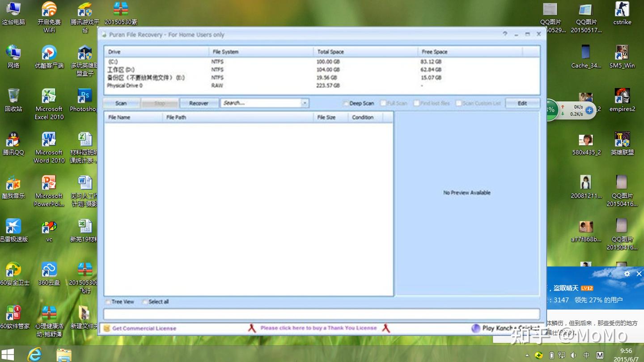Open the 迅雷极速版 desktop shortcut
Viewport: 644px width, 362px height.
[13, 230]
